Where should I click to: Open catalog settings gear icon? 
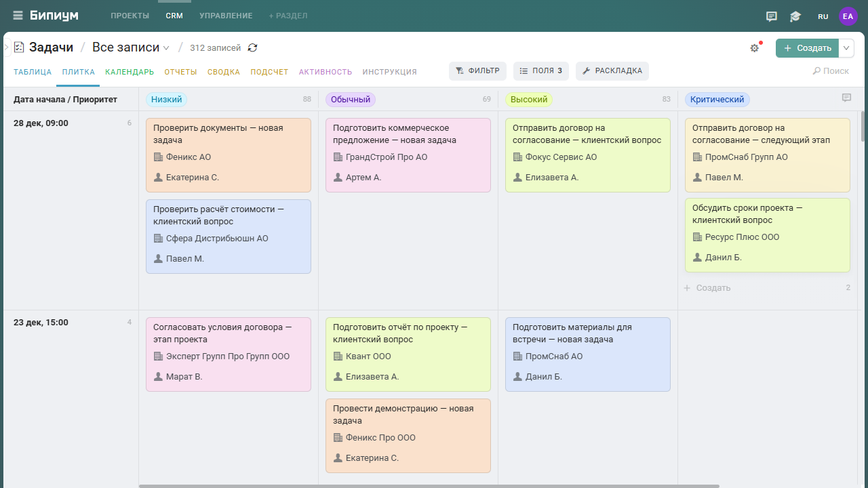(x=755, y=48)
